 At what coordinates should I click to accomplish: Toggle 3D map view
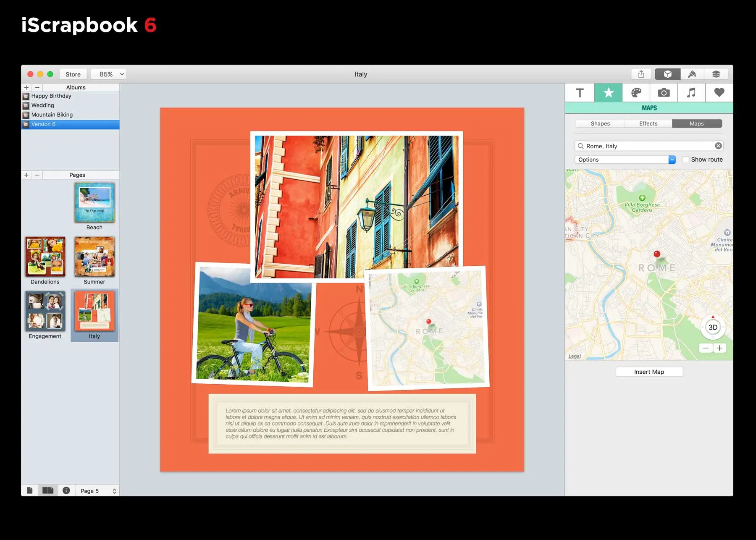(x=713, y=327)
